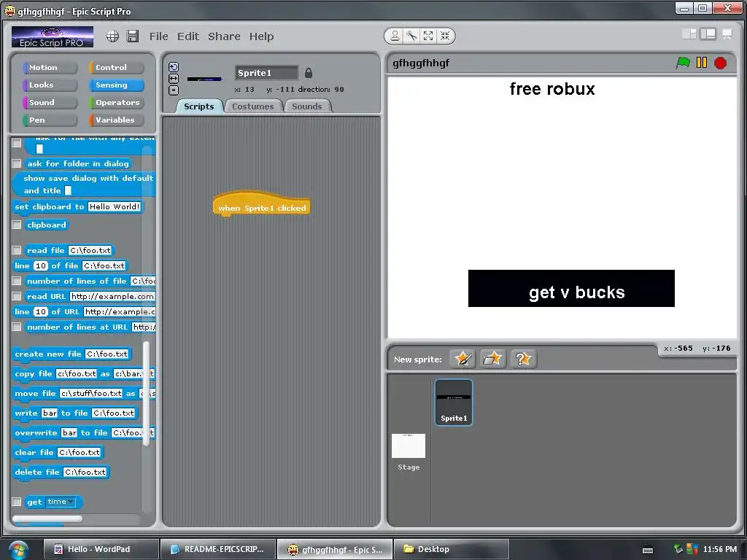Select the Looks block category

tap(50, 85)
